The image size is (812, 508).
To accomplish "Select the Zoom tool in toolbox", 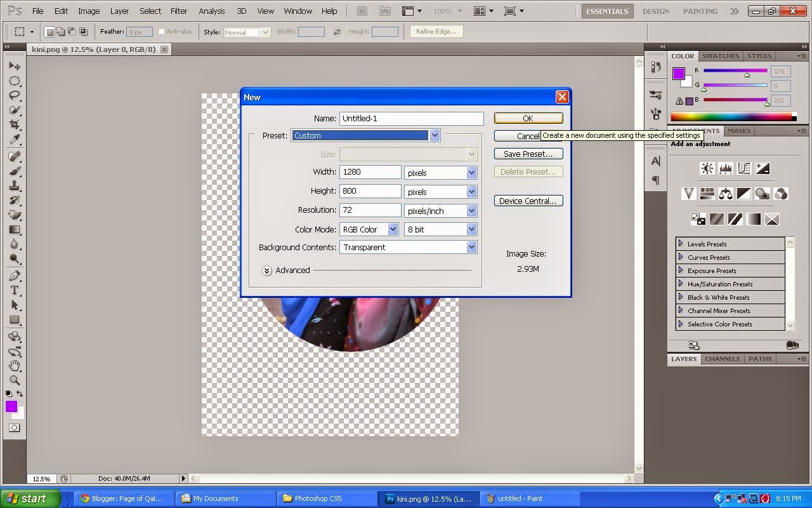I will point(15,380).
